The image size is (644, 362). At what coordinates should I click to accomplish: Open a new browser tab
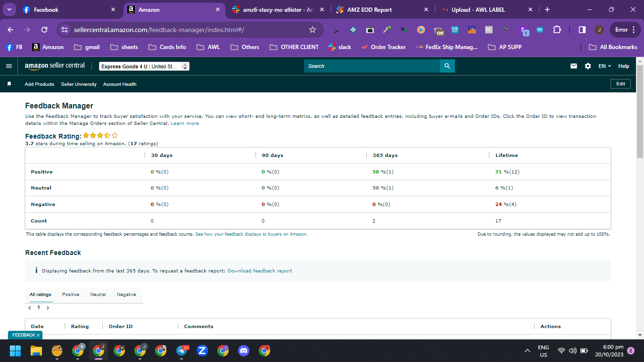pyautogui.click(x=547, y=9)
